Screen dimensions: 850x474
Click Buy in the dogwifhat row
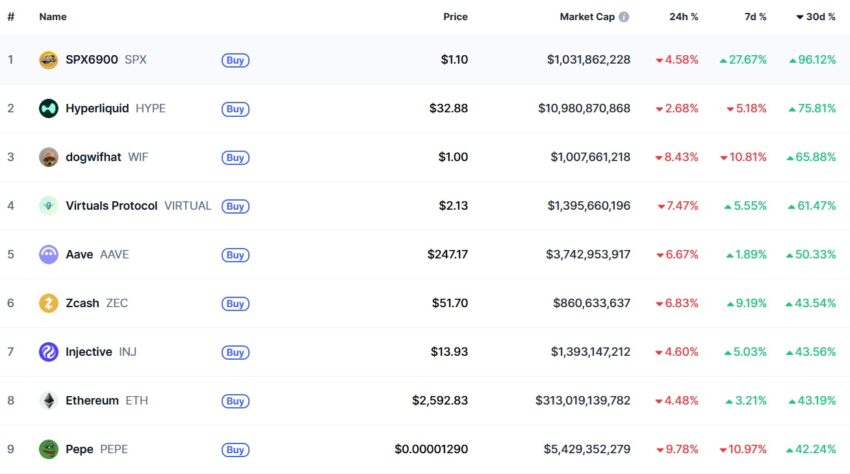235,158
